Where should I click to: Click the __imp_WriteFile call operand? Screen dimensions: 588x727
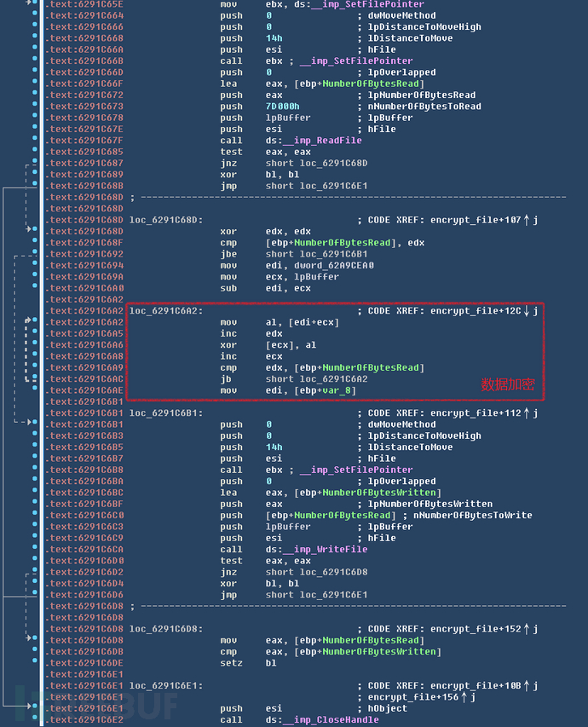pyautogui.click(x=325, y=550)
